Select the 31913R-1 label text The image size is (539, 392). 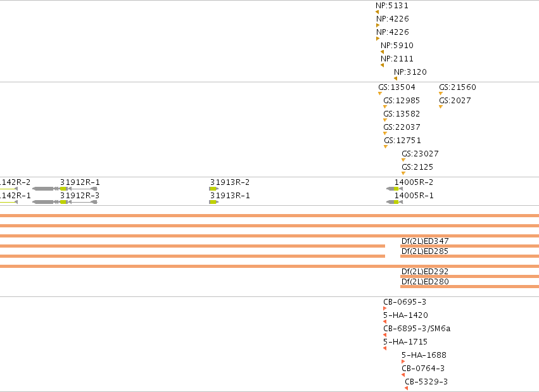pos(230,196)
